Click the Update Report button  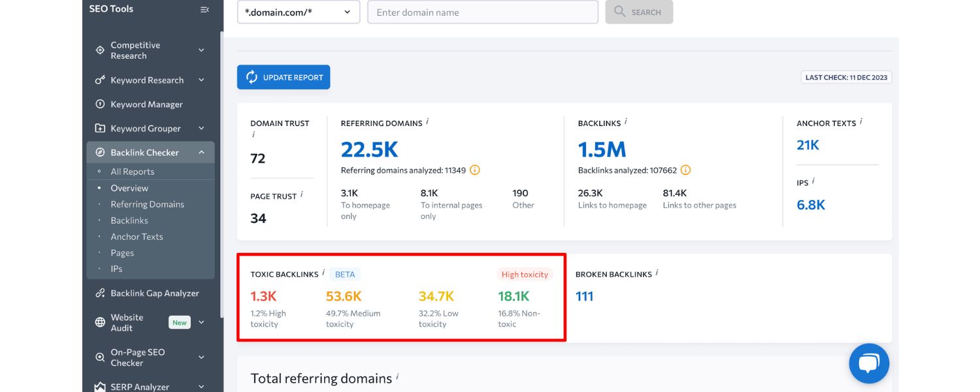point(283,76)
